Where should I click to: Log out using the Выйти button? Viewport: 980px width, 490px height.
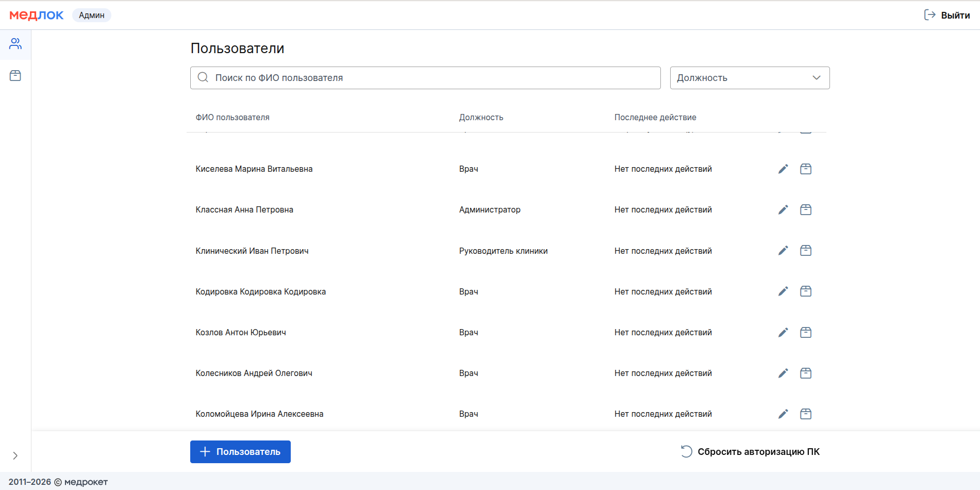pyautogui.click(x=947, y=15)
